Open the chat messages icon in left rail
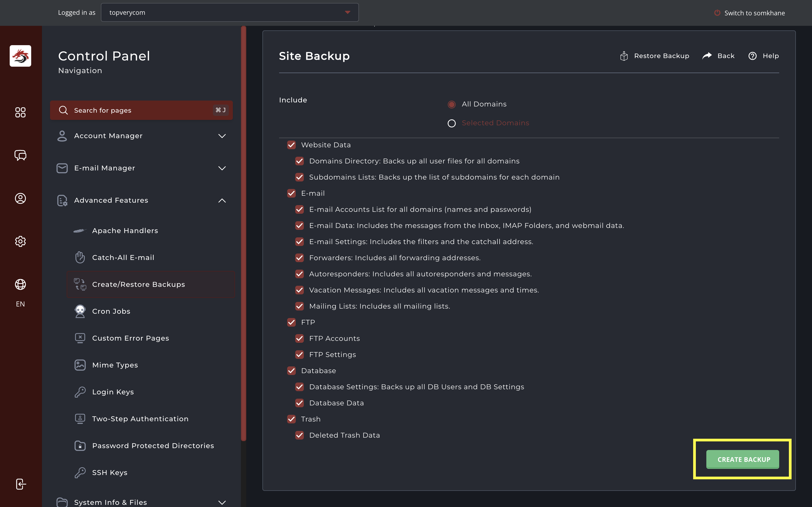Image resolution: width=812 pixels, height=507 pixels. [x=20, y=155]
